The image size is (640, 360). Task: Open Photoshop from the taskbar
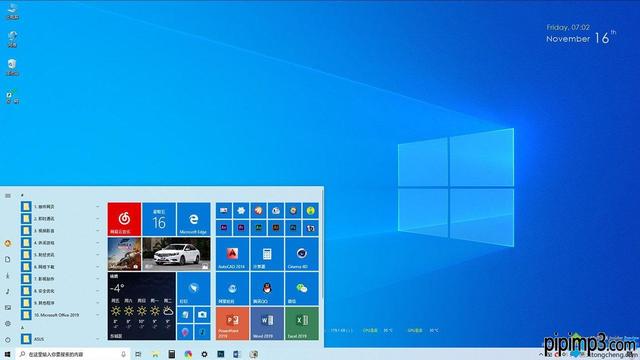(x=221, y=354)
